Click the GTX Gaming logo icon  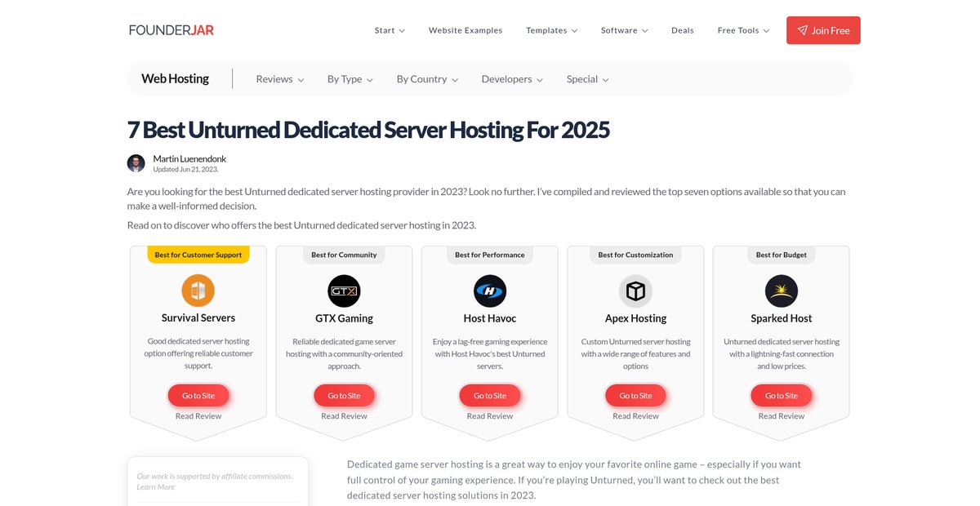point(344,291)
